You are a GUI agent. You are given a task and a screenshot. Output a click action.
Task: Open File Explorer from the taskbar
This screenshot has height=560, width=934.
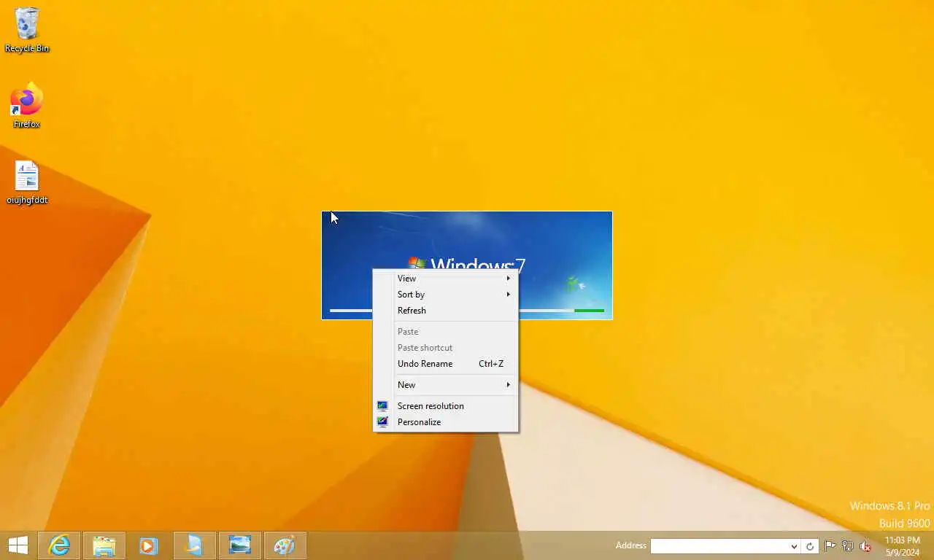[104, 545]
